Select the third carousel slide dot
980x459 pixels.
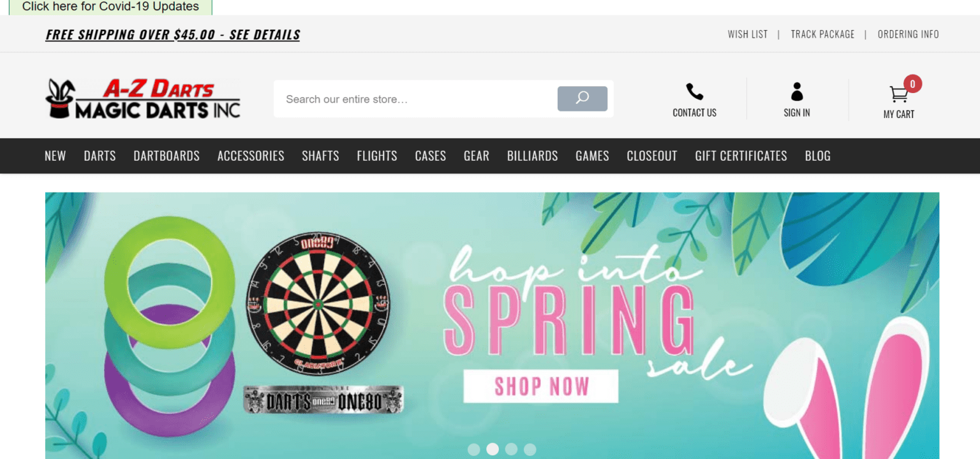click(511, 449)
